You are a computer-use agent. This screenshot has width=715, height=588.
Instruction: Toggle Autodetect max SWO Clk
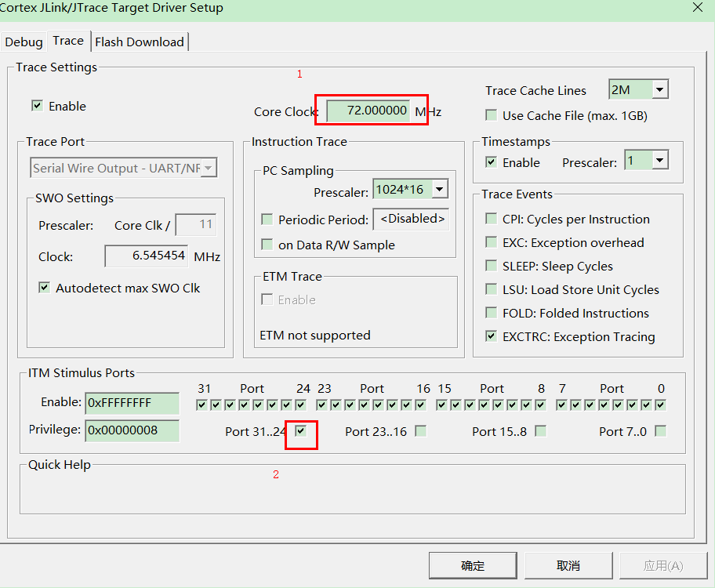coord(44,288)
